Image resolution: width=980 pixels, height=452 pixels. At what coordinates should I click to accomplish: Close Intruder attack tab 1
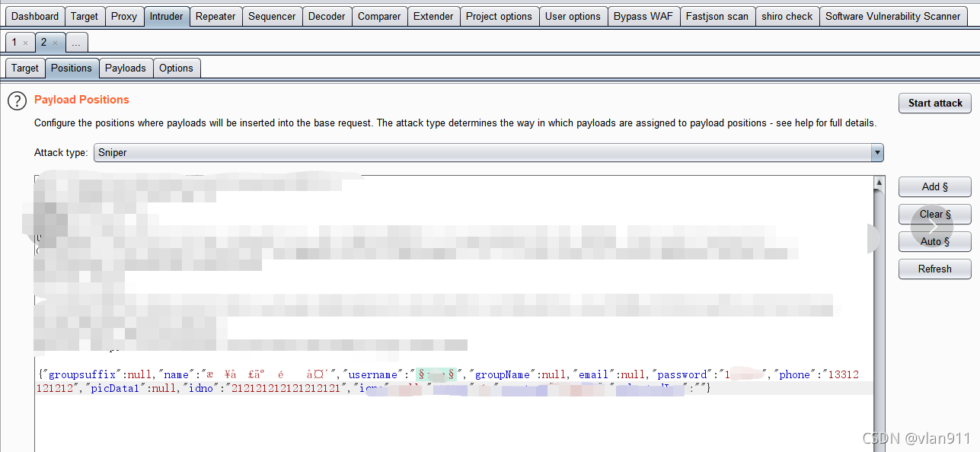pos(25,43)
